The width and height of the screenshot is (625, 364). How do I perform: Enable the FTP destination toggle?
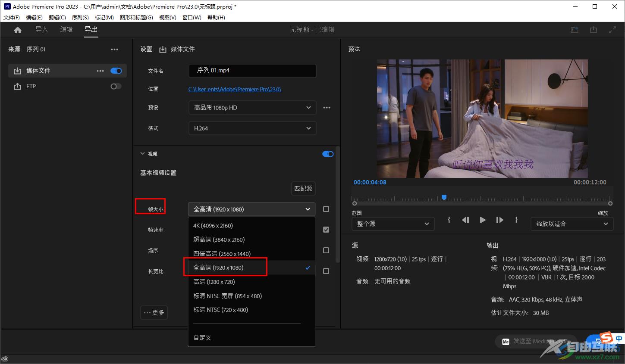pos(116,87)
